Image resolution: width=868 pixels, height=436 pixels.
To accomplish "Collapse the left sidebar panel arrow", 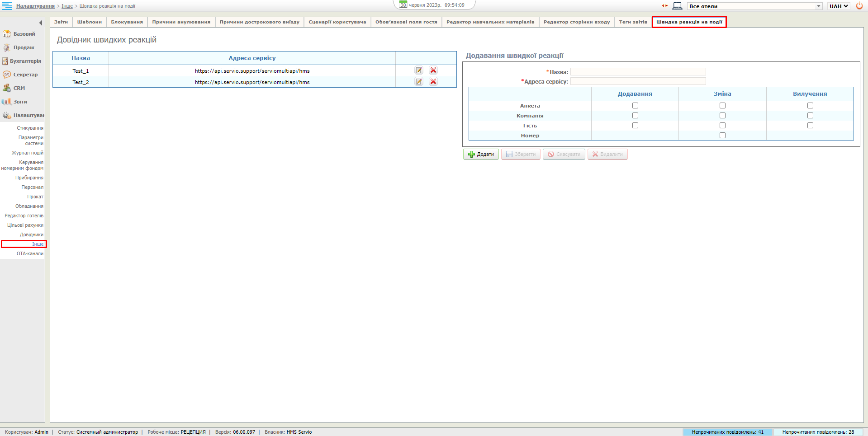I will coord(41,23).
